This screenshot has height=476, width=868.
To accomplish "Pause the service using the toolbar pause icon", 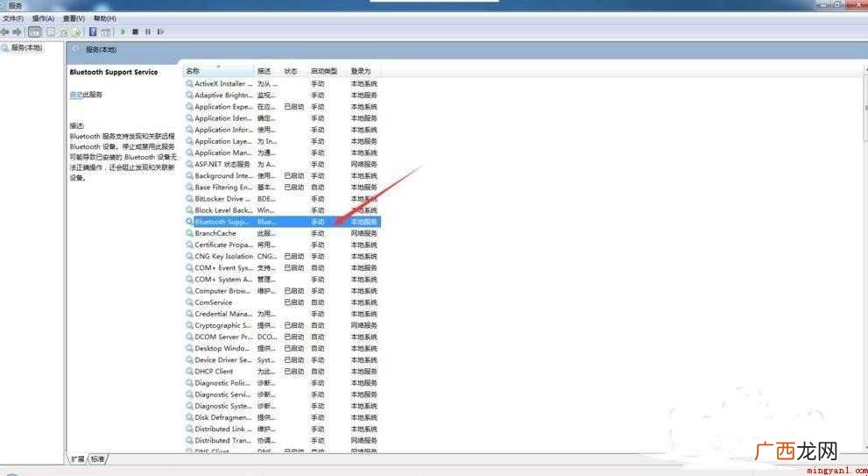I will click(148, 32).
